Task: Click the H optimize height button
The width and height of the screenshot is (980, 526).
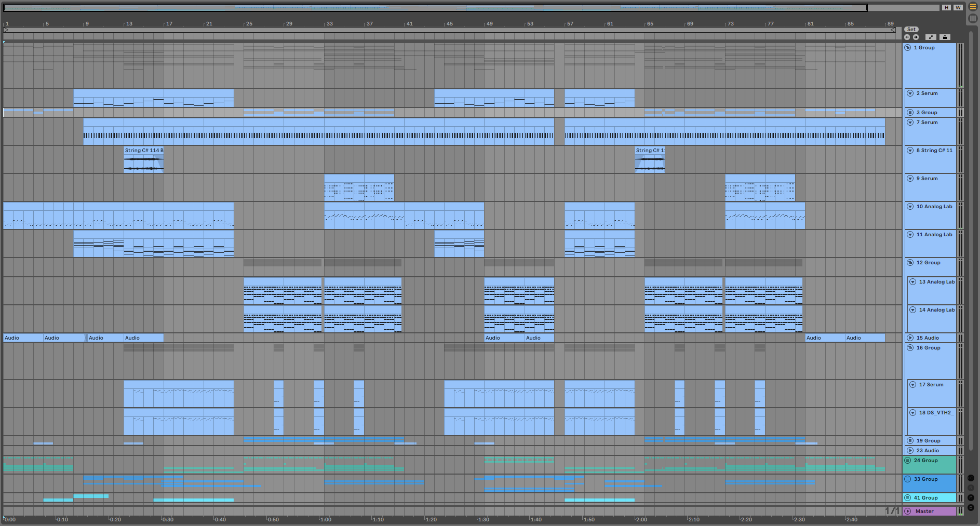Action: coord(946,7)
